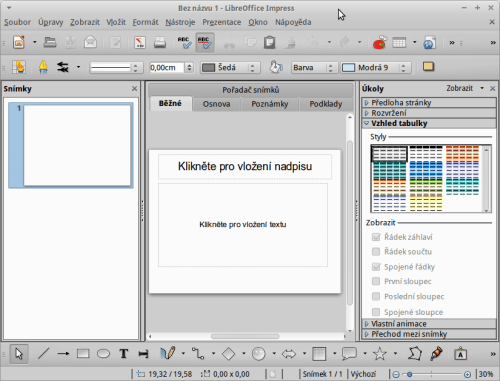Pick the Select arrow tool
Viewport: 500px width, 381px height.
pyautogui.click(x=19, y=354)
